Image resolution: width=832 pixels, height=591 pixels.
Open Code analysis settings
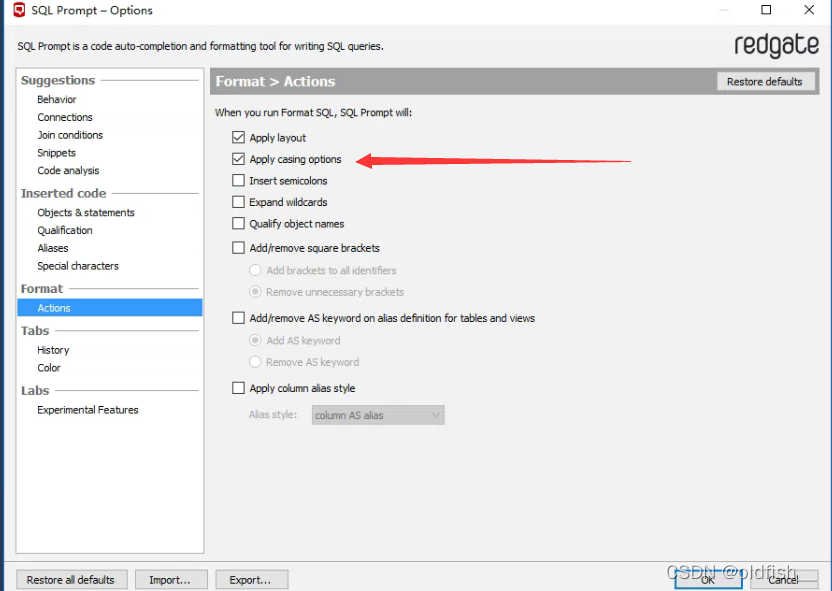[68, 170]
